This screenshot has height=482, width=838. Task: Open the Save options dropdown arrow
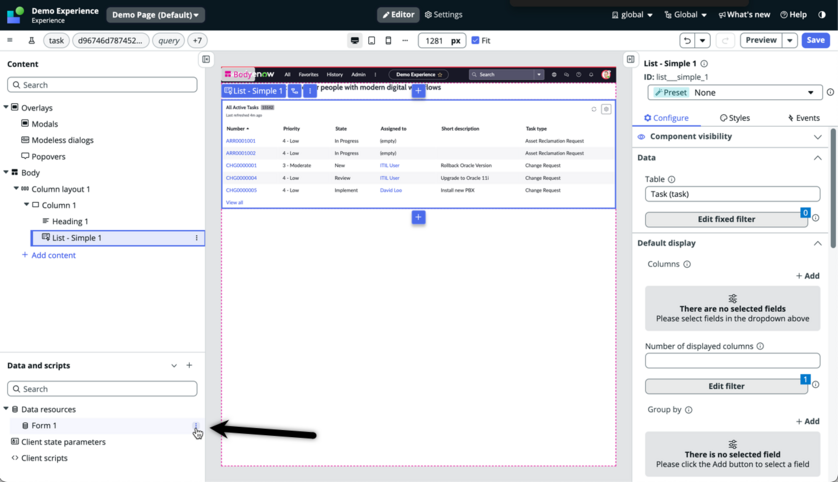tap(789, 40)
